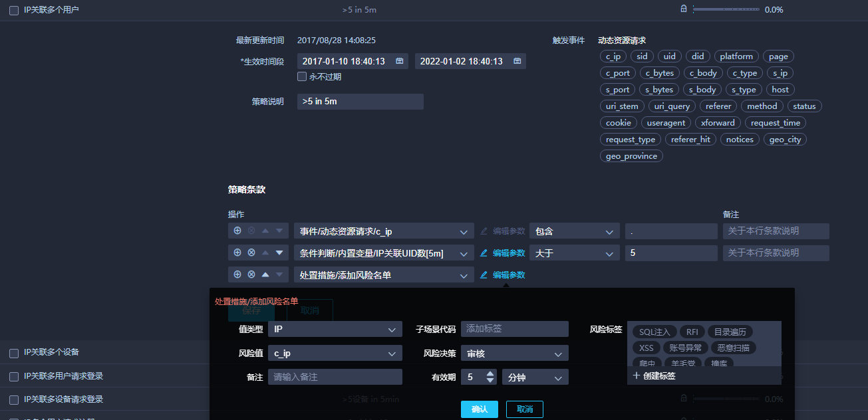Click 编辑参数 link on the 添加风险名单 row
Image resolution: width=868 pixels, height=420 pixels.
click(509, 275)
